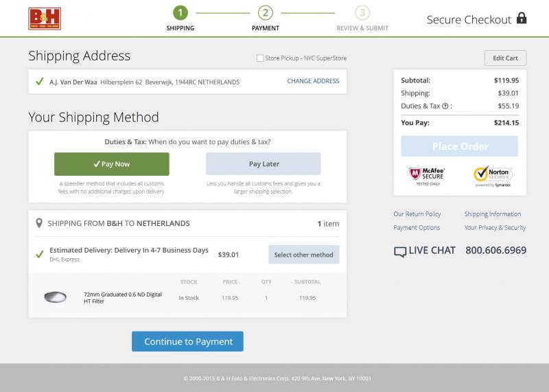The image size is (549, 392).
Task: Click the PAYMENT step label
Action: [266, 28]
